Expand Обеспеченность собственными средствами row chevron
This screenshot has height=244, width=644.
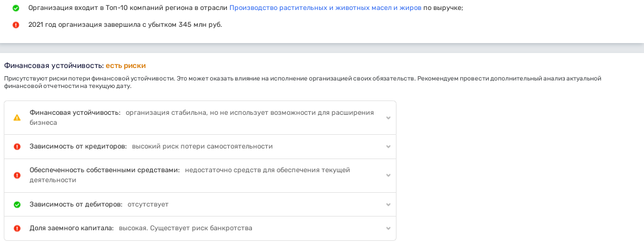click(x=388, y=175)
